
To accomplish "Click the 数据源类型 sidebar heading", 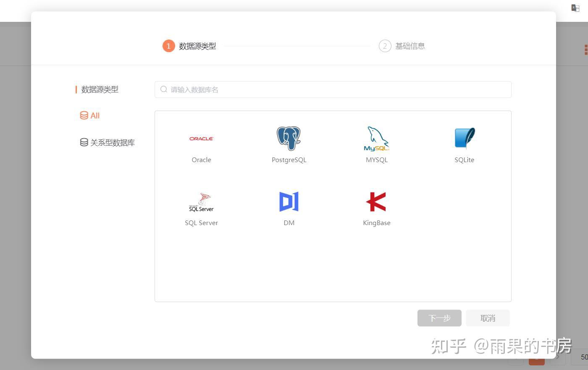I will click(x=100, y=89).
